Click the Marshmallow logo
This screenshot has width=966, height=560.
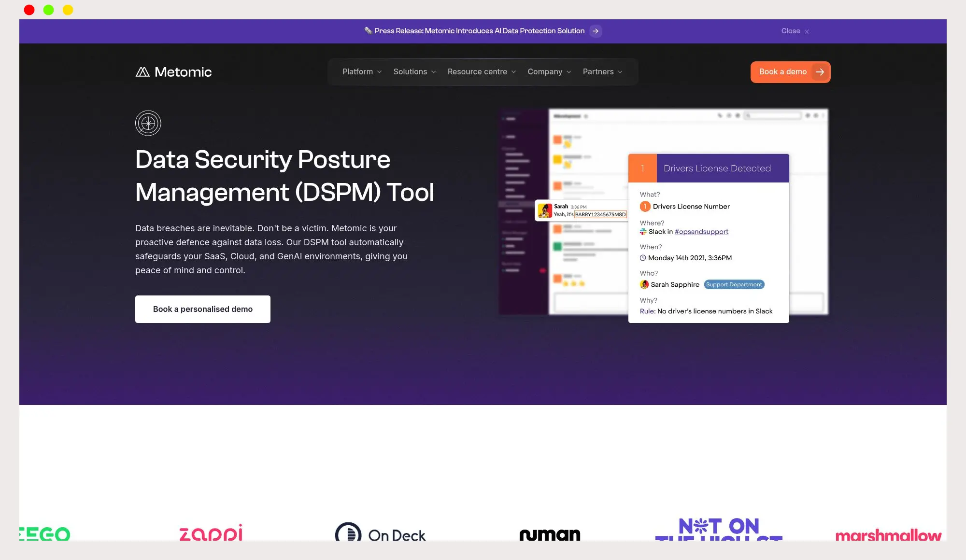click(x=888, y=535)
